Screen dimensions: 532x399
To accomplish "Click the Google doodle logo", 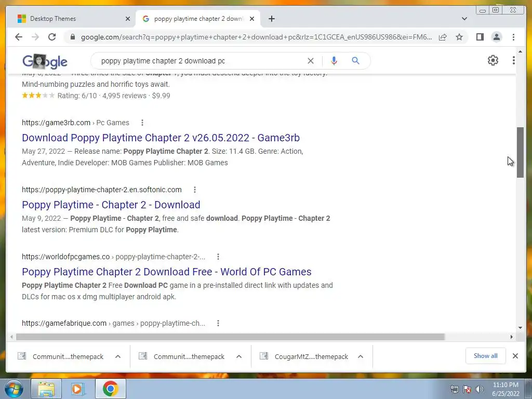I will 45,61.
